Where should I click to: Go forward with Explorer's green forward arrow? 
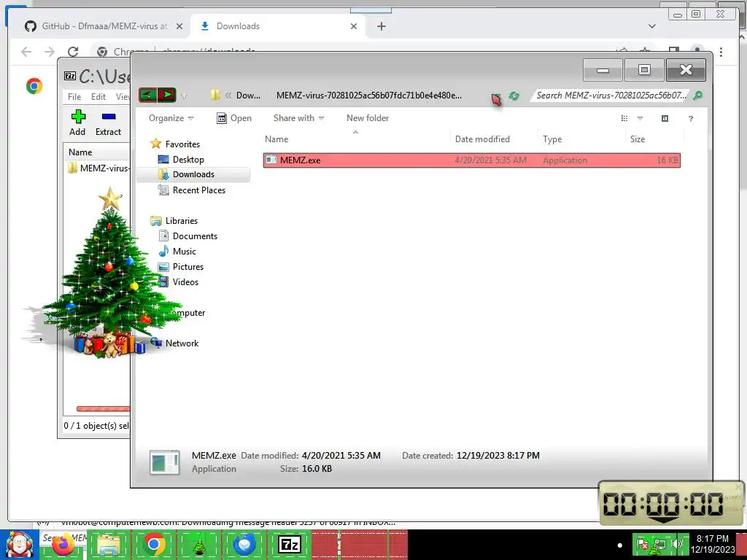pos(167,95)
